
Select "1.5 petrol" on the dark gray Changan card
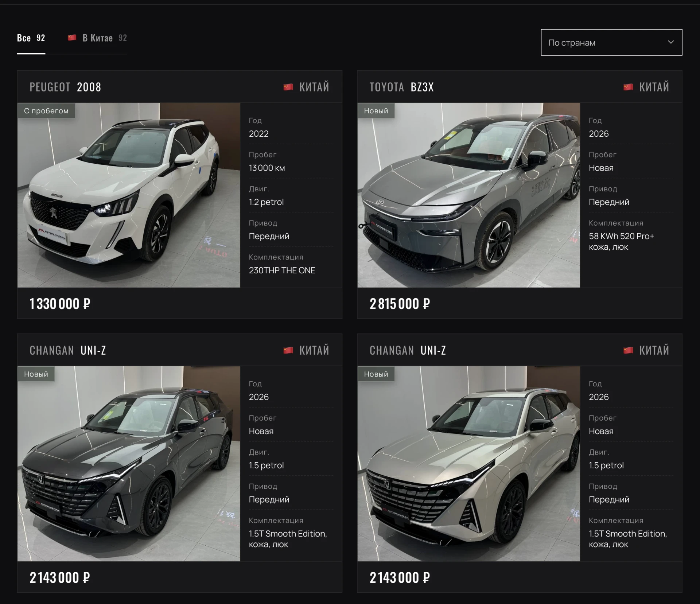[x=266, y=465]
